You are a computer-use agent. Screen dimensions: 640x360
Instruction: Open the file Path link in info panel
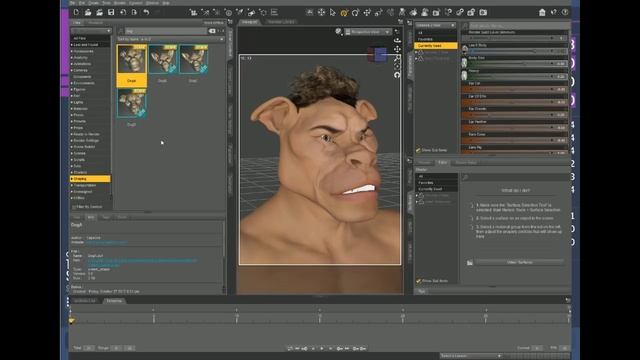point(142,262)
